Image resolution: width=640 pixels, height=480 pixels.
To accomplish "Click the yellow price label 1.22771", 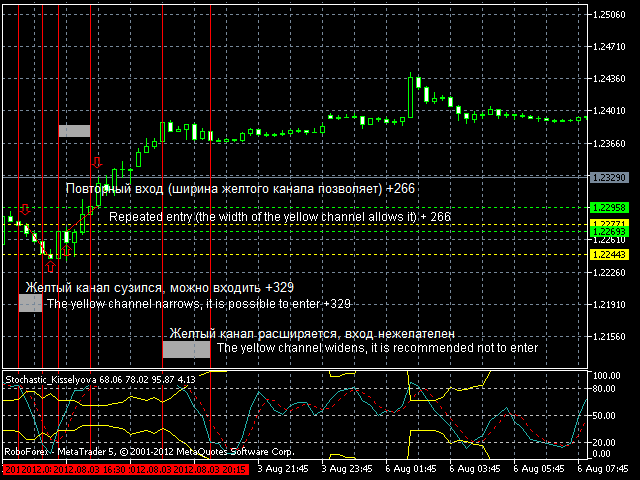I will (609, 224).
